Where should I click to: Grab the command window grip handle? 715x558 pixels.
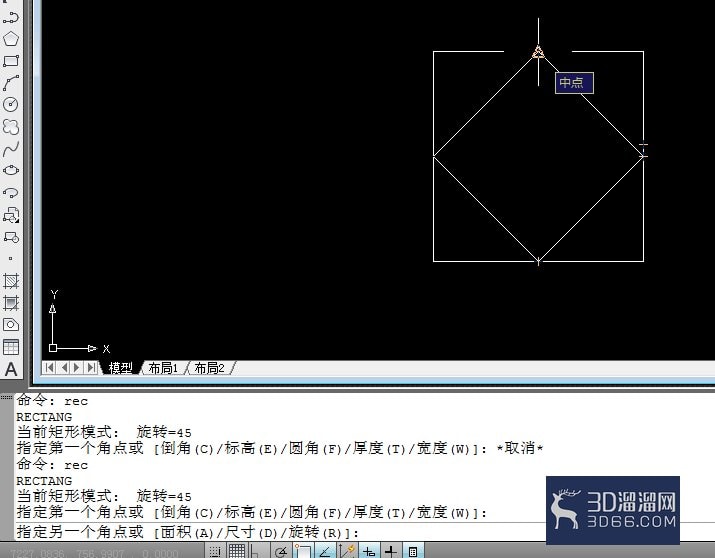6,398
